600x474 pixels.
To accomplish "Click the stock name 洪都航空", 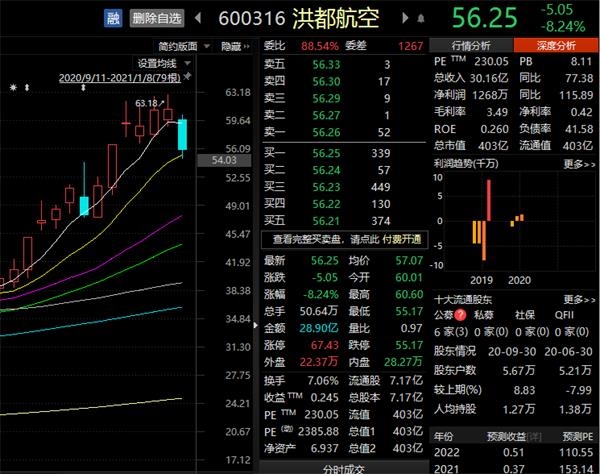I will (336, 18).
